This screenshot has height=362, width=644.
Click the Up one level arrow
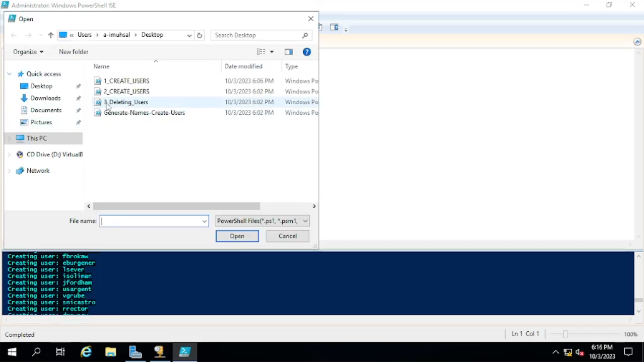[50, 35]
